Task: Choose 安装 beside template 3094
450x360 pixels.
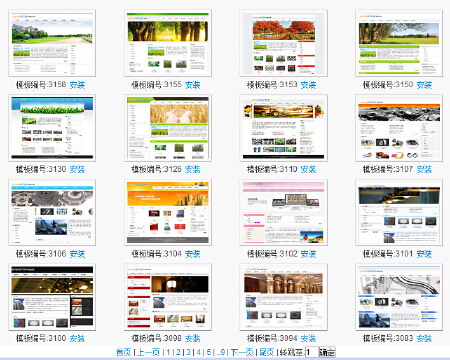Action: click(x=308, y=338)
